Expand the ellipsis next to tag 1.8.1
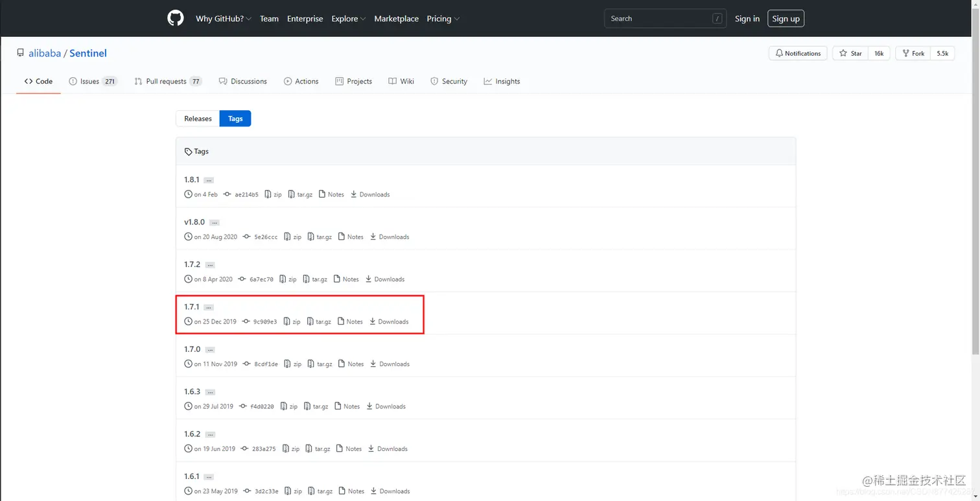The height and width of the screenshot is (501, 980). tap(209, 180)
